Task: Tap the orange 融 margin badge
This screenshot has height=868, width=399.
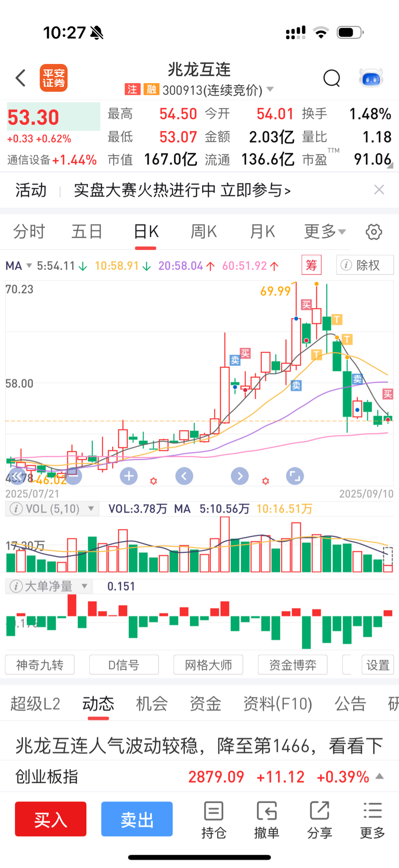Action: coord(151,89)
